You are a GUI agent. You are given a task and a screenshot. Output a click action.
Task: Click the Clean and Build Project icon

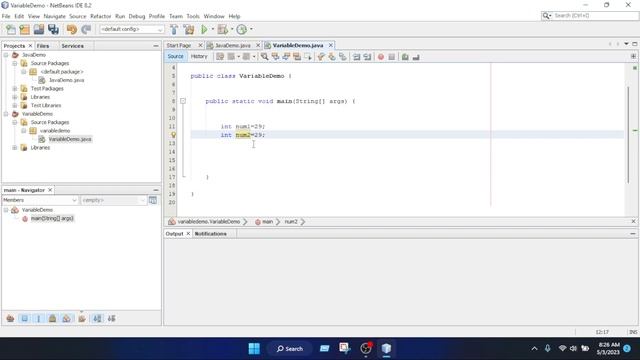(x=189, y=29)
